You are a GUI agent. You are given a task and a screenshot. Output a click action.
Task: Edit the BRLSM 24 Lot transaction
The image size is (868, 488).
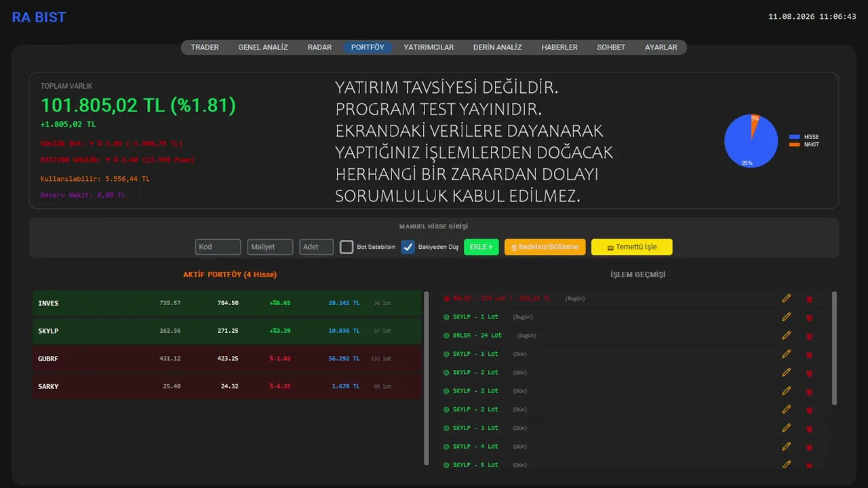pyautogui.click(x=787, y=335)
